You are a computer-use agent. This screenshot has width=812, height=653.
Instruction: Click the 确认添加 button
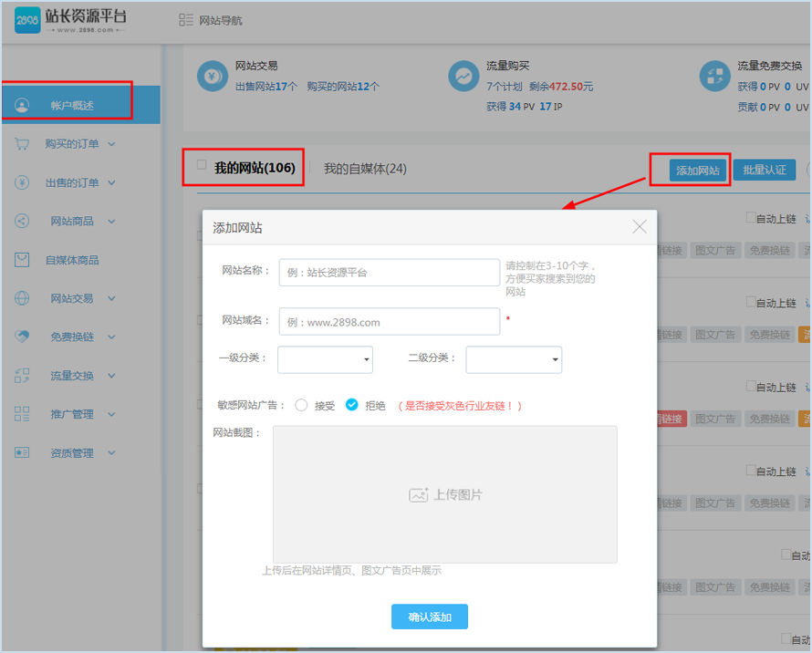429,617
